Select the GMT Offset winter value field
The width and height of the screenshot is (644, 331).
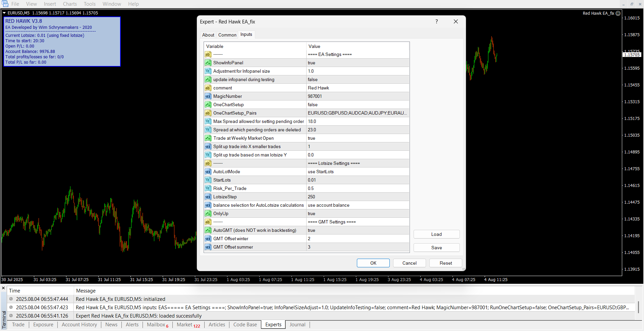pos(358,239)
